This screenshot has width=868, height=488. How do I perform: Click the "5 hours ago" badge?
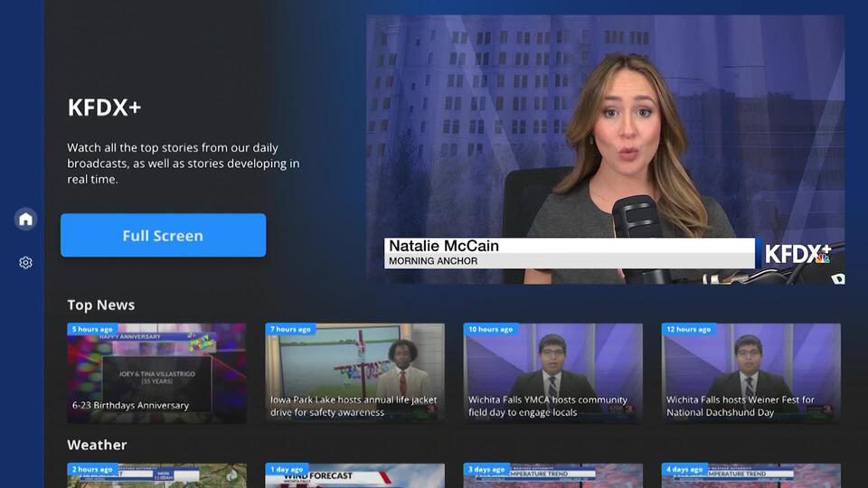(93, 330)
